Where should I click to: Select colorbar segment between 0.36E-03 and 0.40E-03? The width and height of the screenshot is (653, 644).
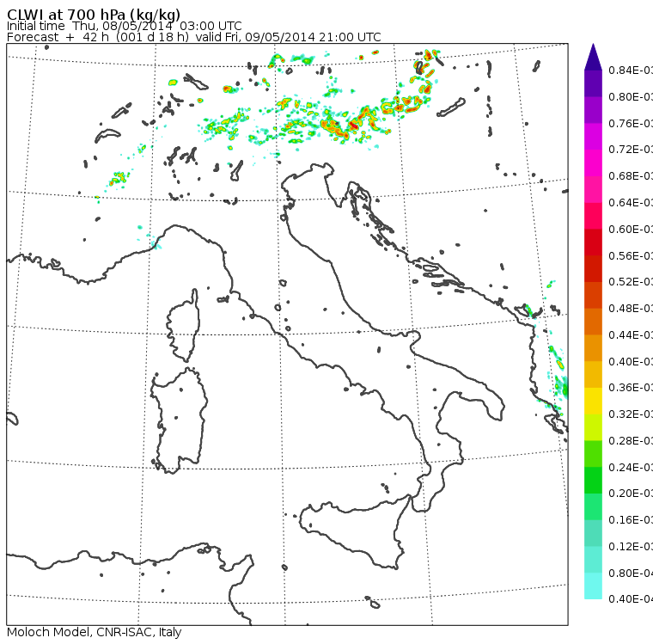point(593,375)
